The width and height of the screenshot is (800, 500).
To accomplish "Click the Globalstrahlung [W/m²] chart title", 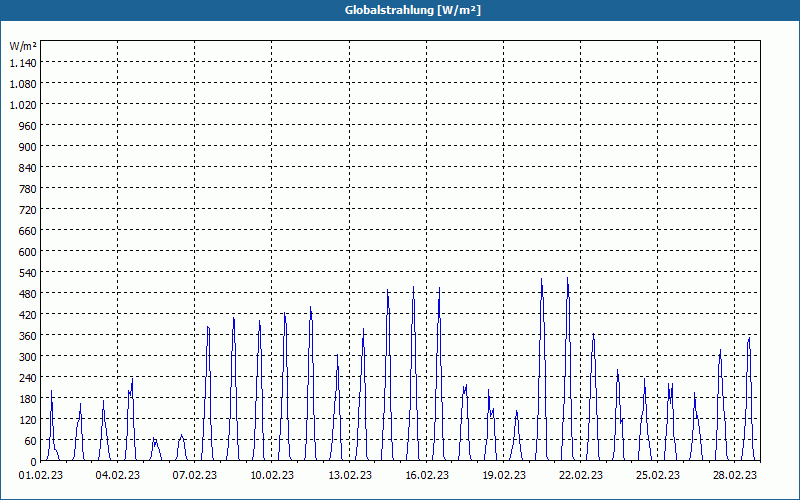I will pyautogui.click(x=412, y=10).
